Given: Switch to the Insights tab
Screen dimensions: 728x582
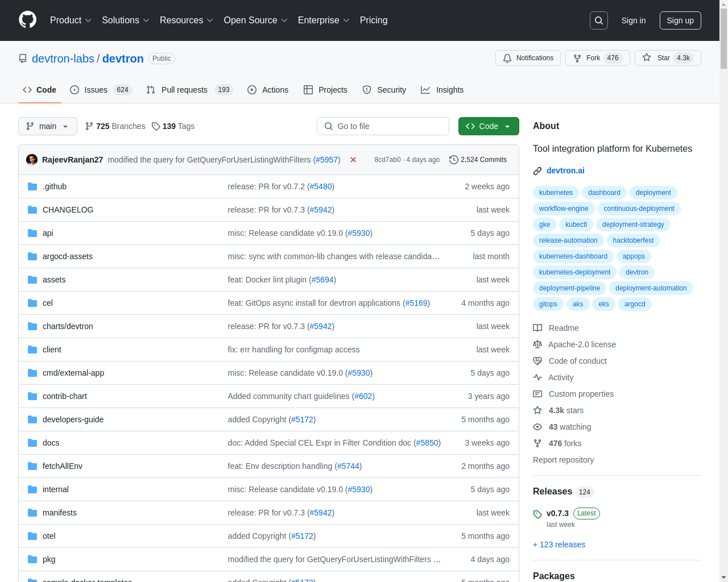Looking at the screenshot, I should 442,90.
